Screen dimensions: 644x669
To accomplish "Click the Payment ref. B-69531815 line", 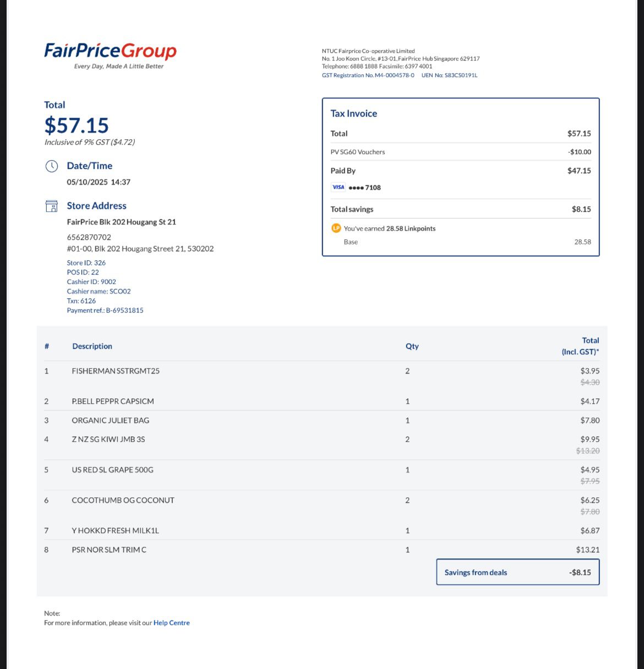I will (x=105, y=310).
